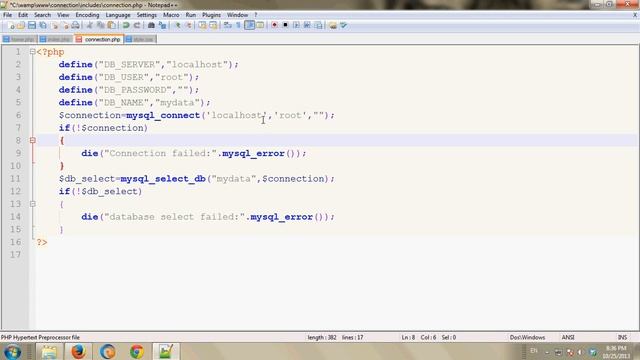Open the Window menu

238,15
